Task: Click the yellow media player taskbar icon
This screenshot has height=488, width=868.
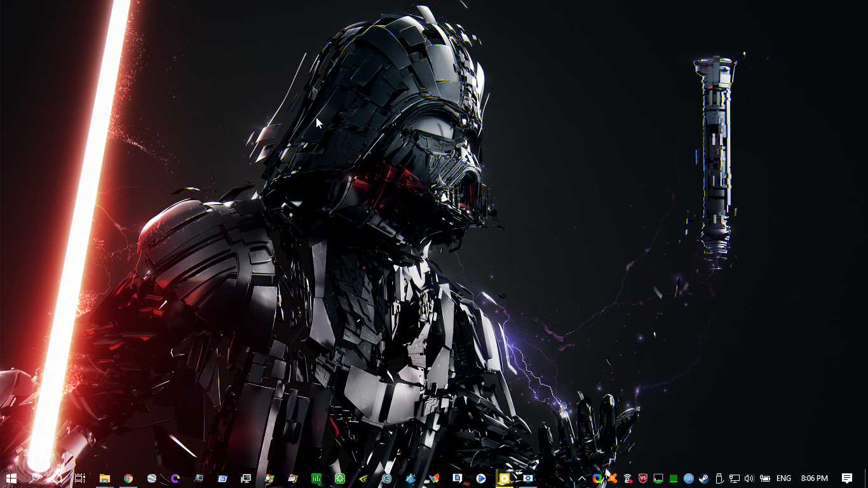Action: (x=504, y=478)
